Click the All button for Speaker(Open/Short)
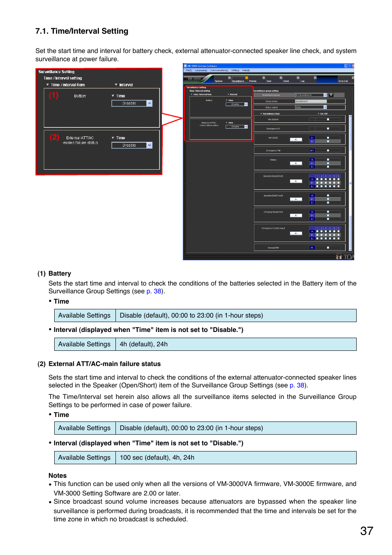The image size is (392, 555). (296, 181)
